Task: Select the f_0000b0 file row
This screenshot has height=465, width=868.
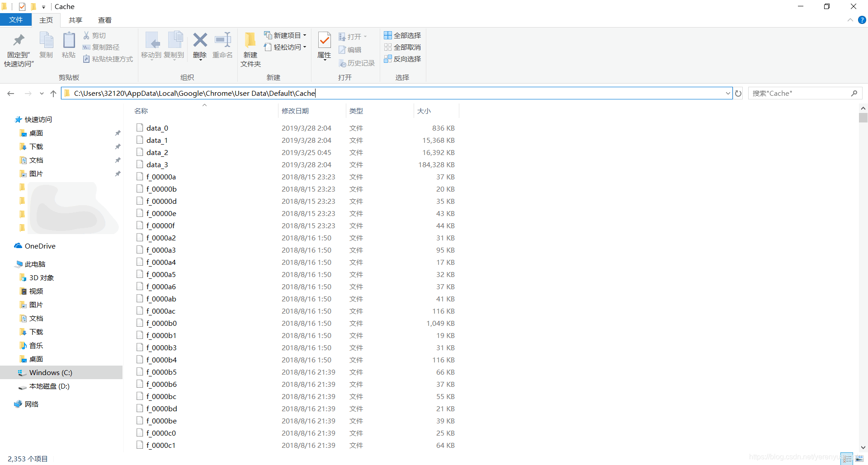Action: click(296, 323)
